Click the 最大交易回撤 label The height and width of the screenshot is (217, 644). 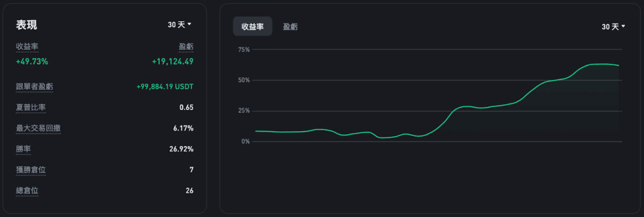click(39, 128)
